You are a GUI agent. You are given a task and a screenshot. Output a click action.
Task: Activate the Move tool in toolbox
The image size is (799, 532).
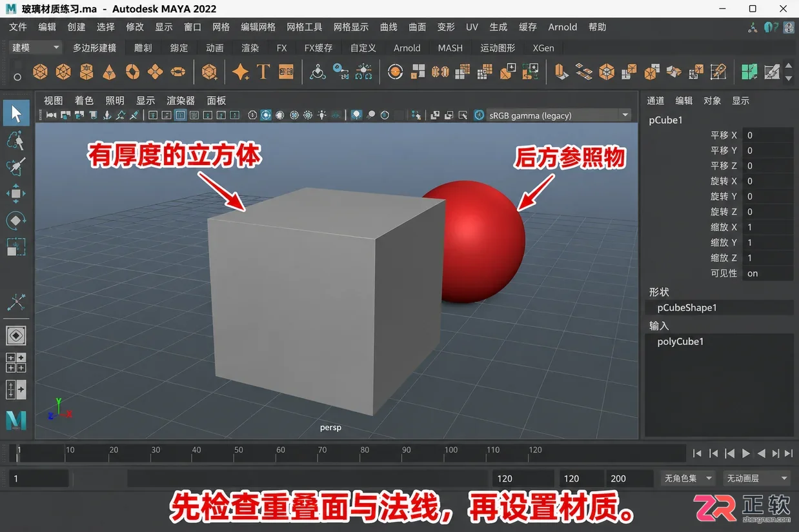click(x=16, y=193)
